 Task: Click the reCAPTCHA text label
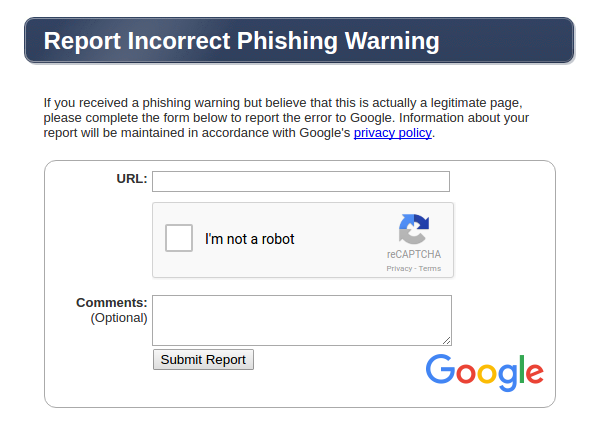coord(413,255)
